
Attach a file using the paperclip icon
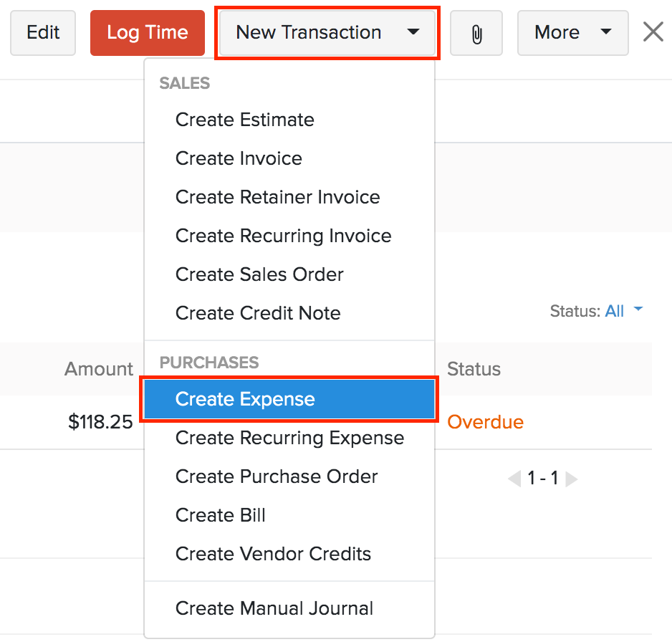click(476, 32)
